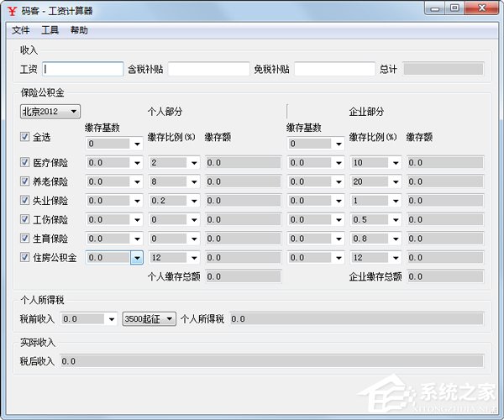Minimize the 工资计算器 window
Screen dimensions: 504x420
coord(434,8)
